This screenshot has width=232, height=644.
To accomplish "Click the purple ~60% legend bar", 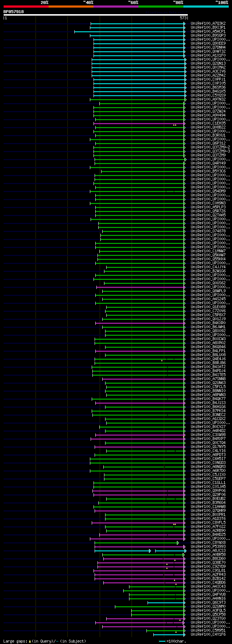I will coord(116,7).
